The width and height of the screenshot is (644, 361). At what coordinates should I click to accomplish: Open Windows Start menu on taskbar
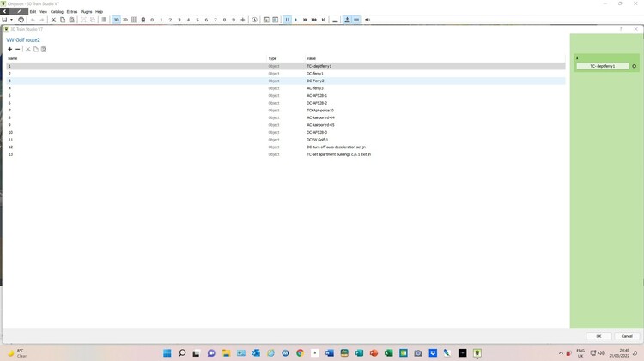click(167, 352)
